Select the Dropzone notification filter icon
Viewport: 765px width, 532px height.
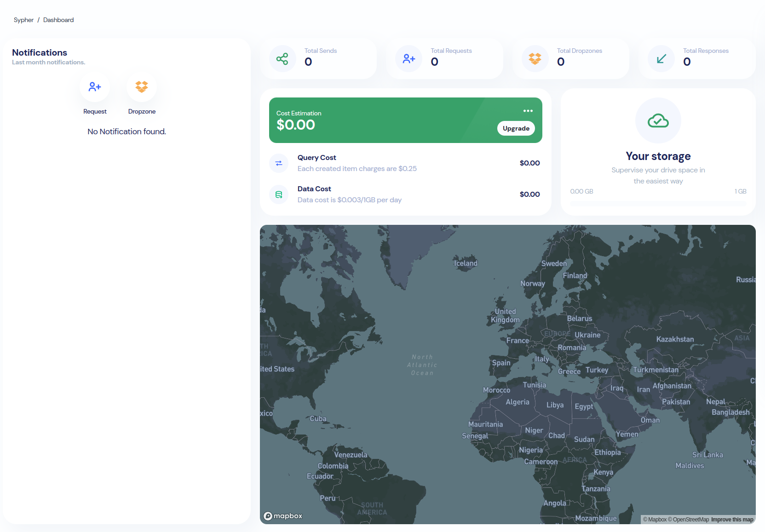[x=142, y=86]
